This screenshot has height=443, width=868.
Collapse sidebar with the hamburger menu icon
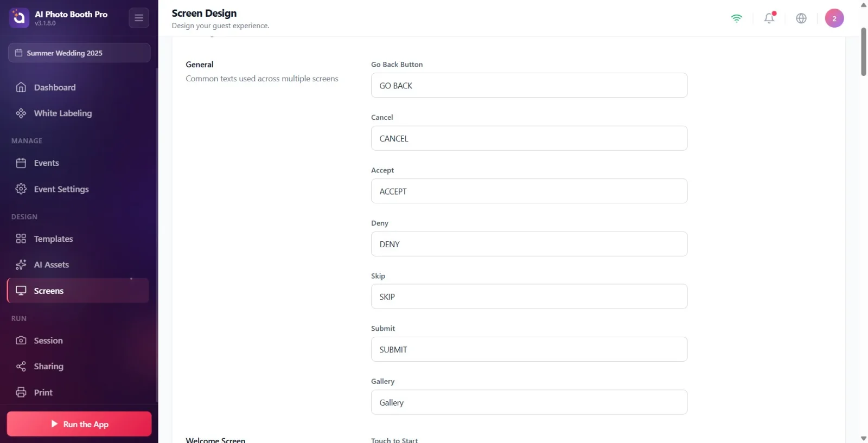[139, 18]
